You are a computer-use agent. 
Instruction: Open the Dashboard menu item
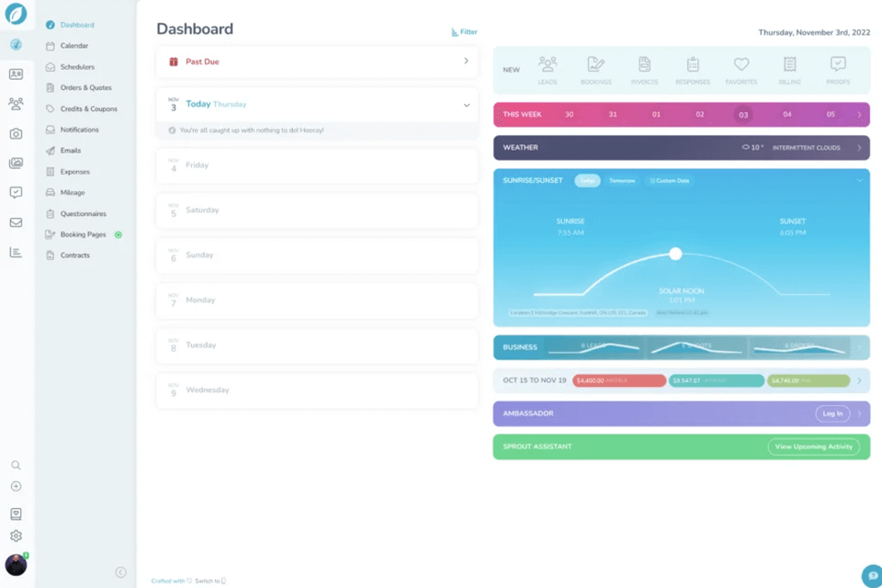coord(77,25)
